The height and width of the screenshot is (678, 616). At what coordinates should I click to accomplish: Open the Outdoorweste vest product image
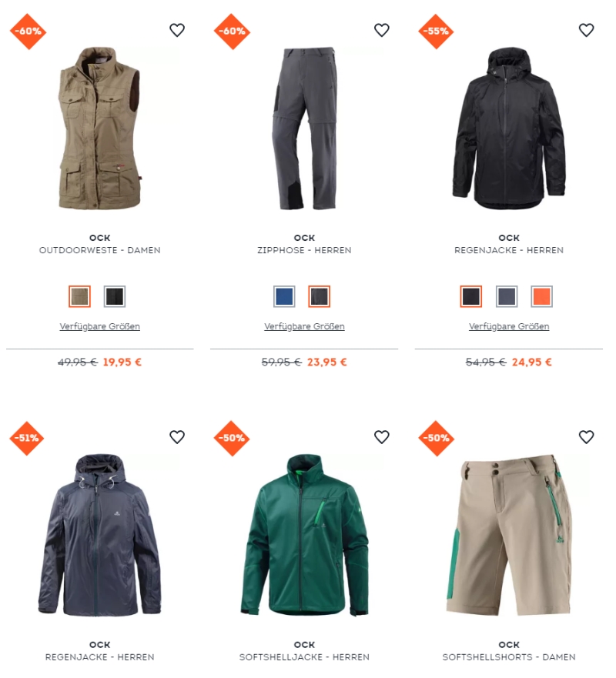[99, 129]
